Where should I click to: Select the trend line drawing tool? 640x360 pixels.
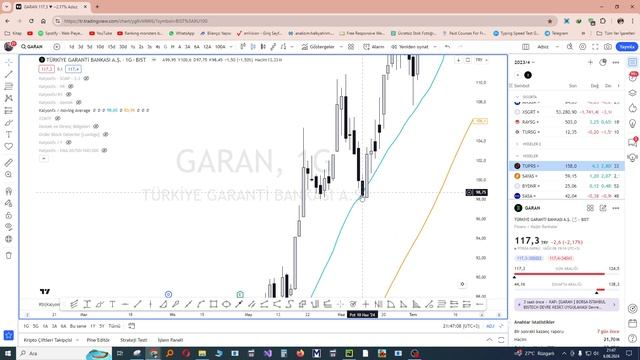tap(9, 74)
